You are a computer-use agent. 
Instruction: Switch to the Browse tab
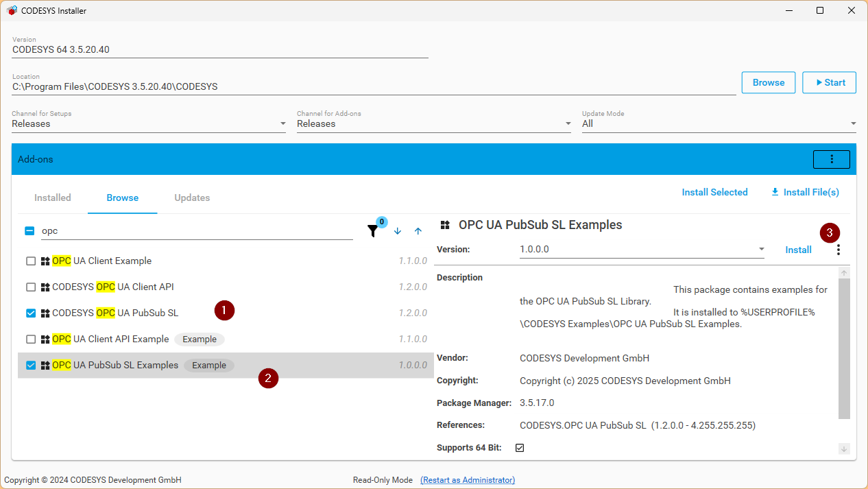(123, 198)
